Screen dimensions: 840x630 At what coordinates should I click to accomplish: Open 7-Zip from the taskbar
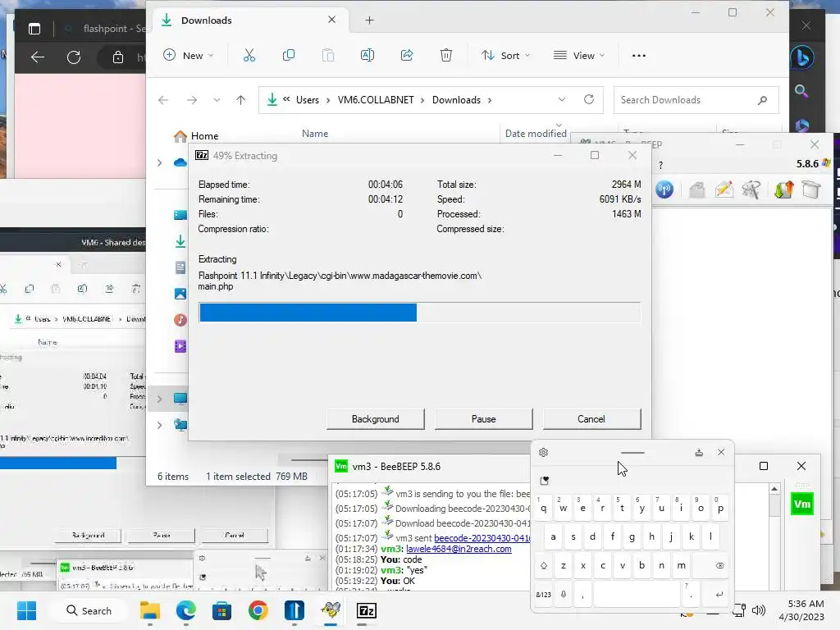pyautogui.click(x=367, y=610)
